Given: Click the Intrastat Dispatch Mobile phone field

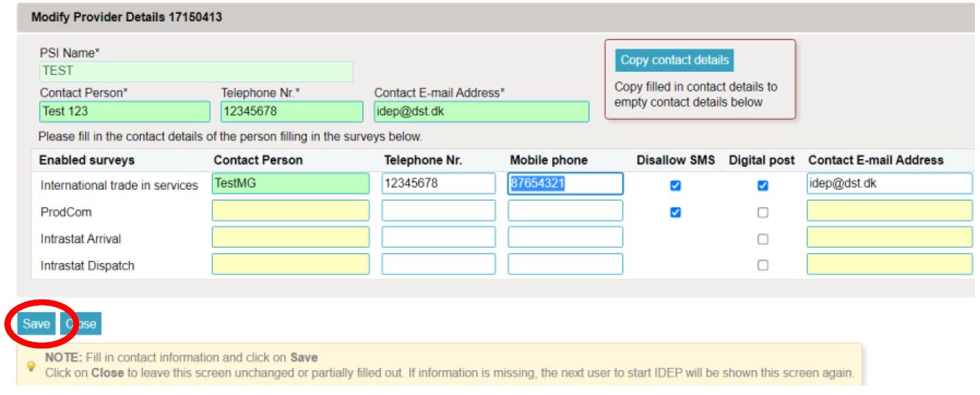Looking at the screenshot, I should click(x=565, y=264).
